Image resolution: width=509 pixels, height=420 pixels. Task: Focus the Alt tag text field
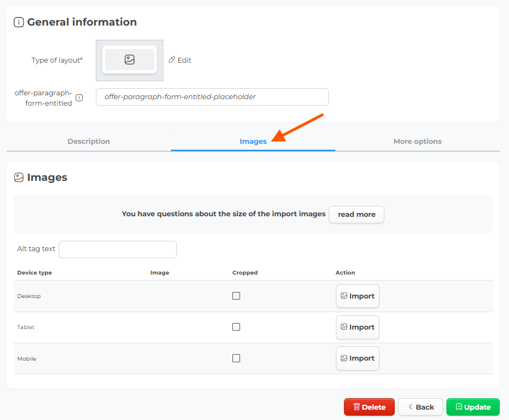[x=118, y=249]
